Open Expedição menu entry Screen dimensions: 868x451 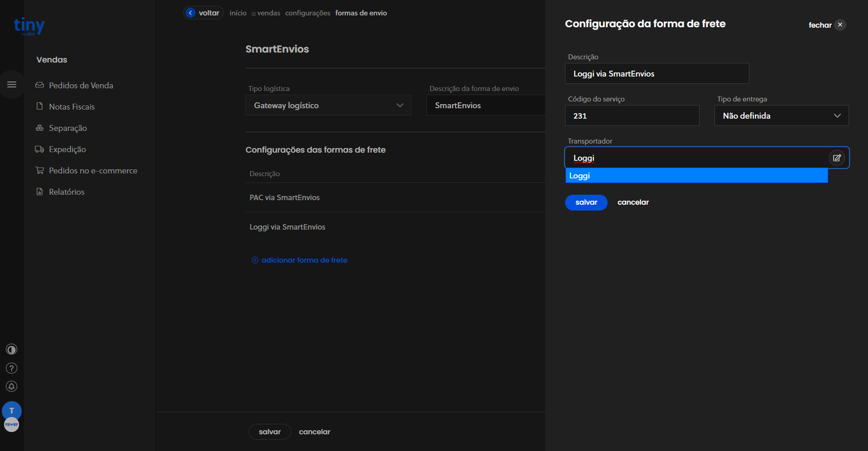[67, 149]
